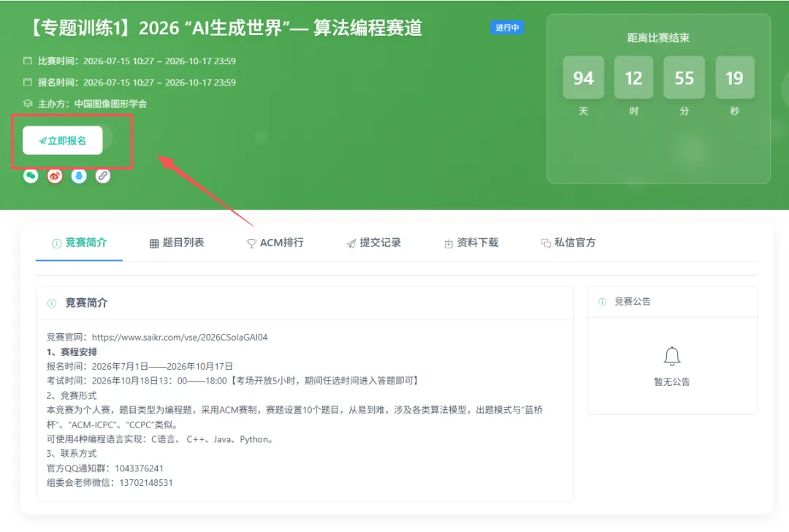
Task: View the 提交记录 tab
Action: pos(374,243)
